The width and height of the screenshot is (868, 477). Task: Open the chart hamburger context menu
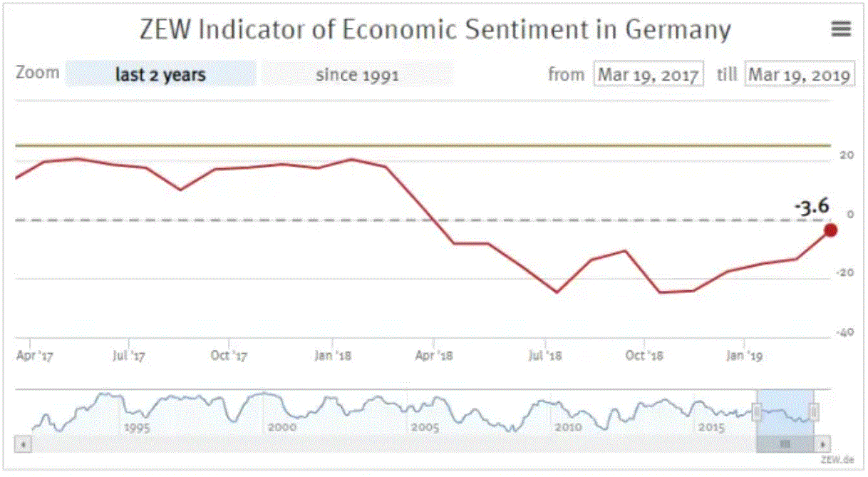(x=841, y=29)
